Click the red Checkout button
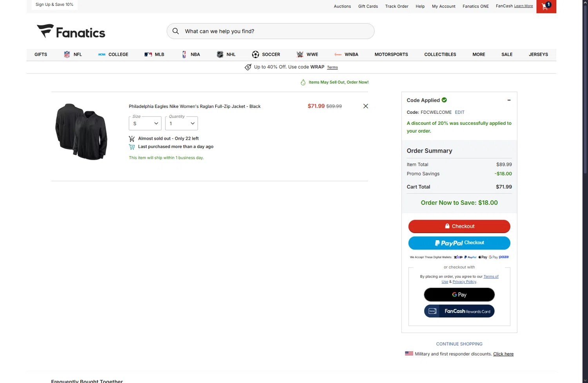 click(x=459, y=226)
